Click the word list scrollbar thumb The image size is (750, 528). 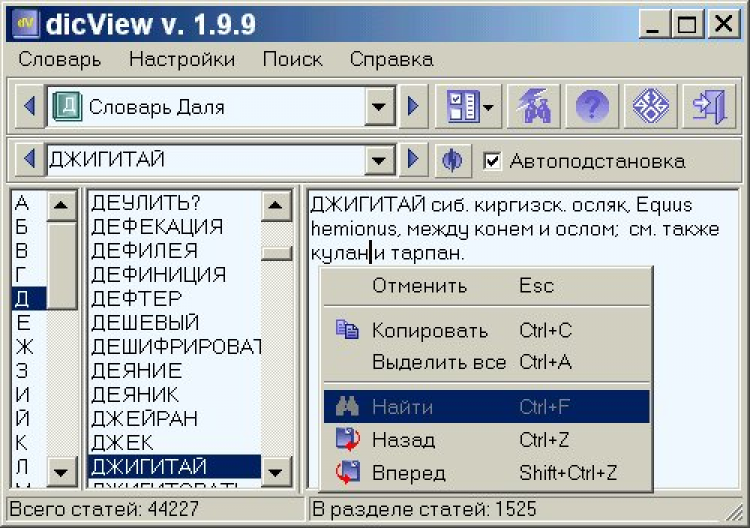(276, 253)
